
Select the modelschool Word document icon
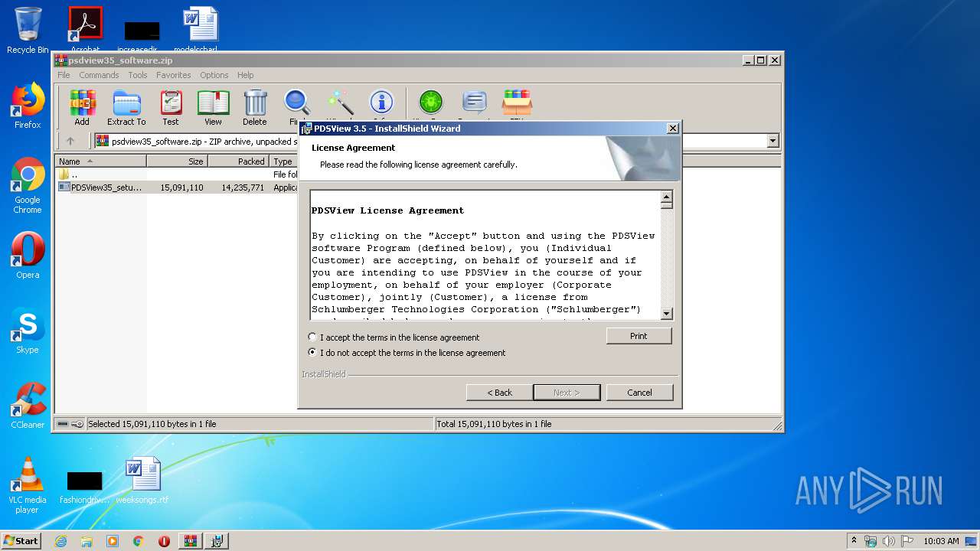pos(200,31)
